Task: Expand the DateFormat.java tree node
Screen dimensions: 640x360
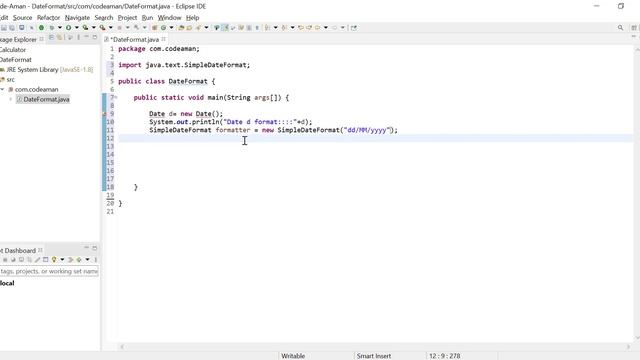Action: tap(11, 99)
